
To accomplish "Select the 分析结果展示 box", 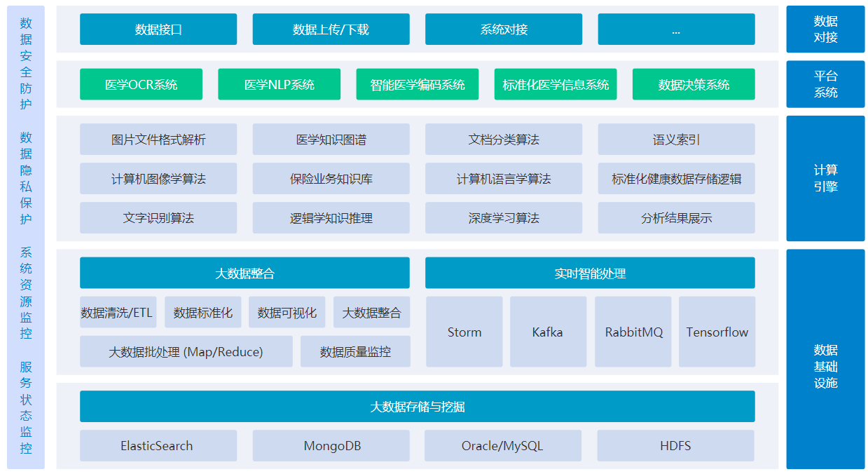I will pyautogui.click(x=676, y=218).
